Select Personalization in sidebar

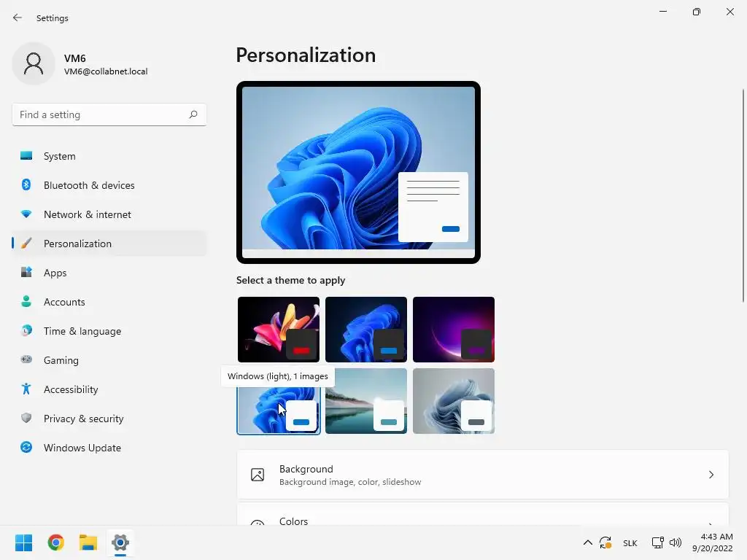(x=109, y=244)
